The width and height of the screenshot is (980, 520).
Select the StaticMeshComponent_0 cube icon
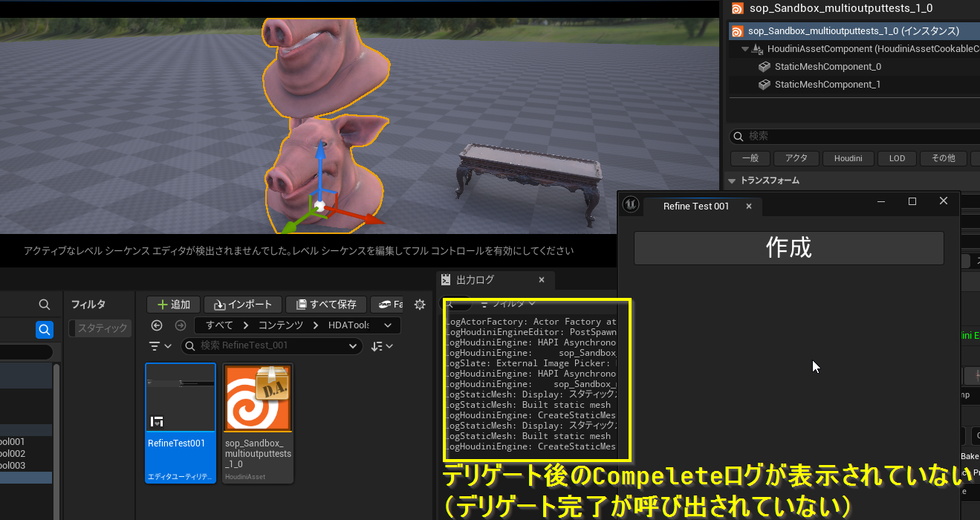[x=765, y=67]
